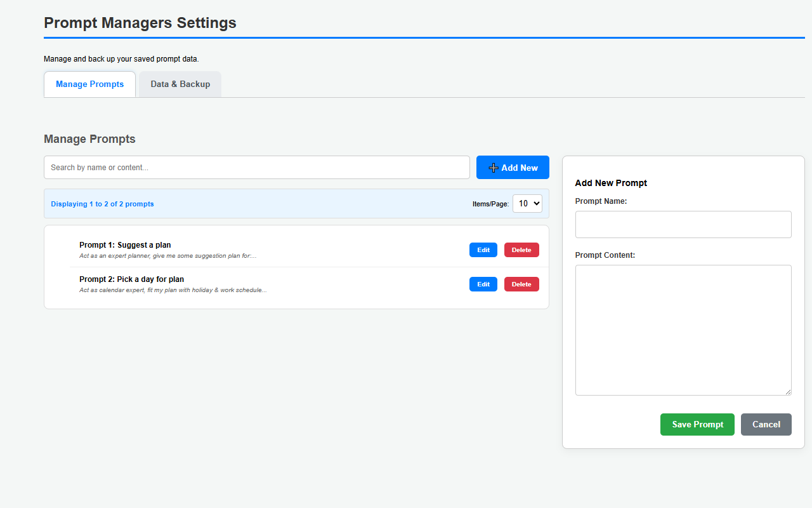Save the new prompt
The height and width of the screenshot is (508, 812).
(697, 424)
